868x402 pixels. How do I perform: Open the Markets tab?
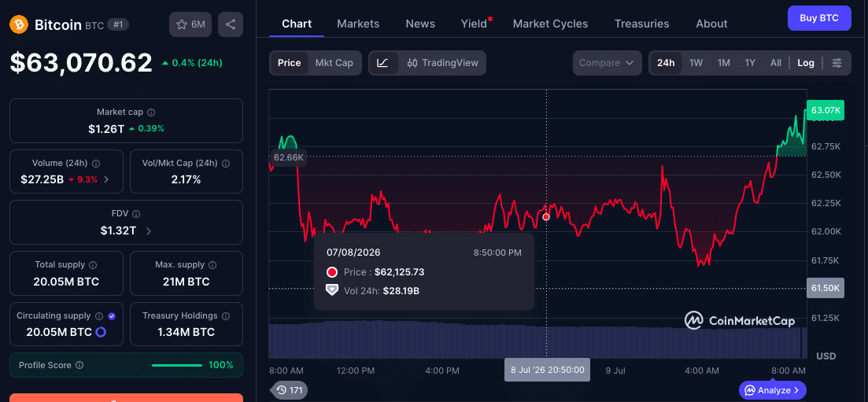pos(358,24)
